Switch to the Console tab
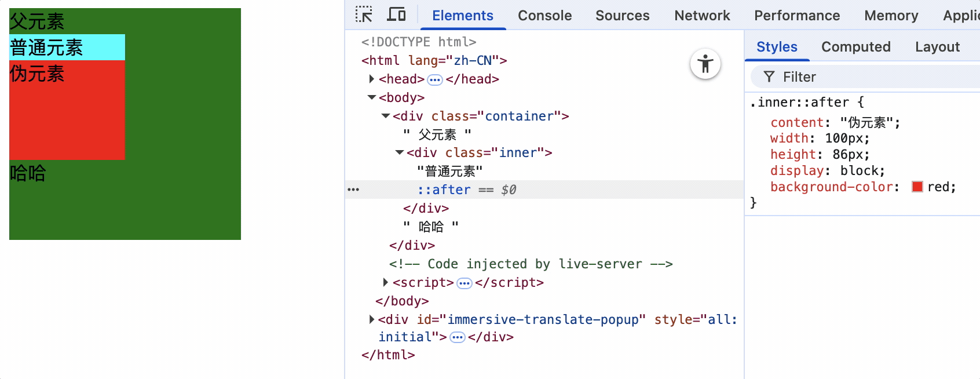The height and width of the screenshot is (379, 980). click(x=544, y=16)
